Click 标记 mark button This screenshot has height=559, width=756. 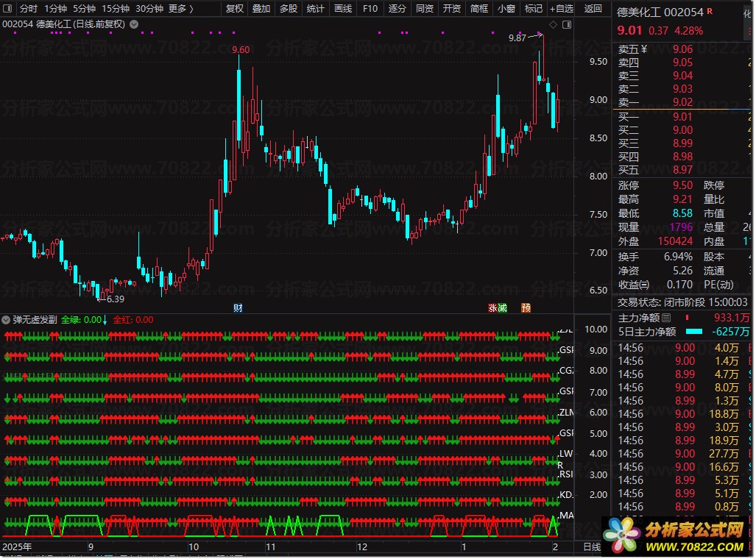click(533, 8)
